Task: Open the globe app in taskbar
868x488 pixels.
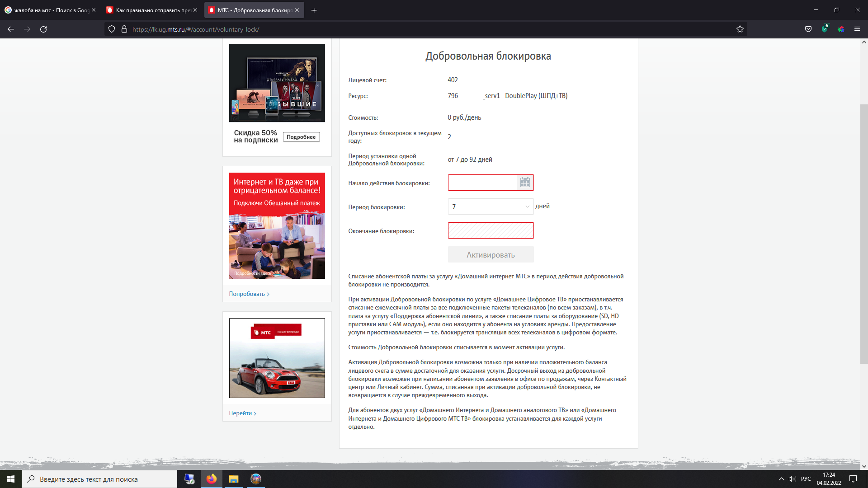Action: coord(255,479)
